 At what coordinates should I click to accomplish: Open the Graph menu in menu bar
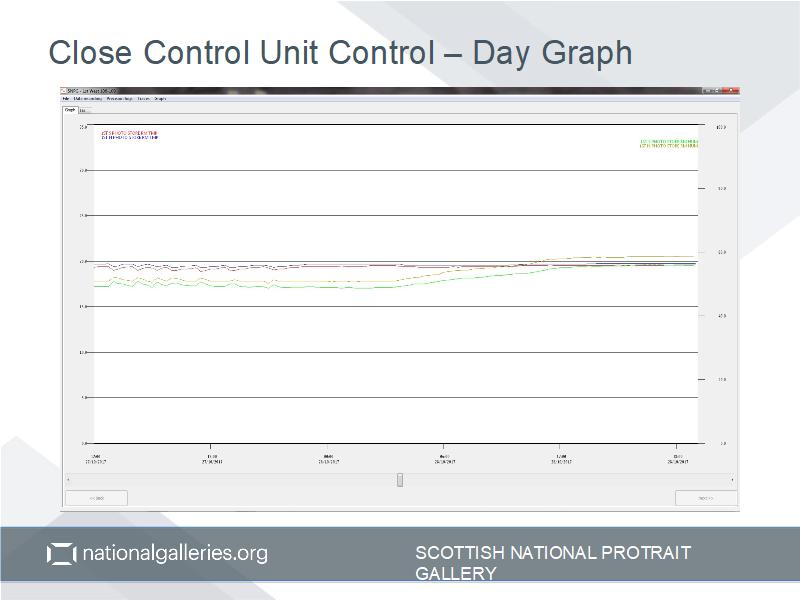(160, 99)
